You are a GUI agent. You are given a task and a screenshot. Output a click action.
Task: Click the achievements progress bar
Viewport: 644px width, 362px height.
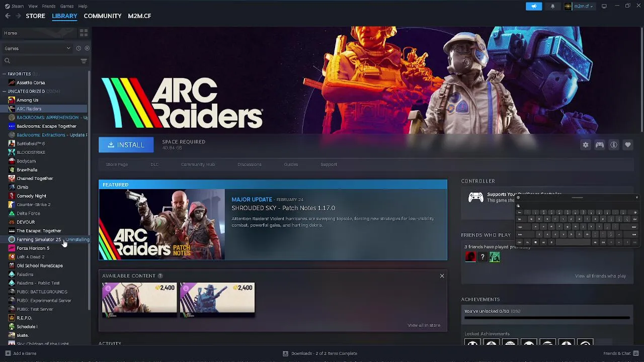(x=547, y=318)
